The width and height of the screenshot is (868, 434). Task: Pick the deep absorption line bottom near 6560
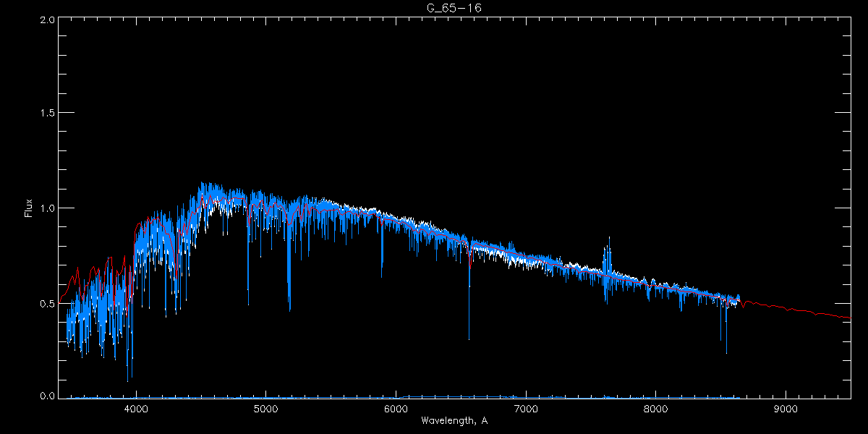(469, 339)
